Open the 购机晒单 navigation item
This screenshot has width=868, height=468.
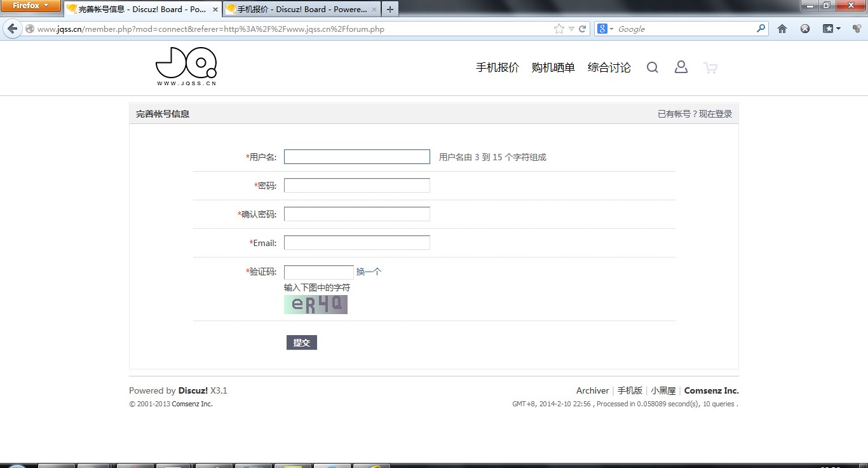[553, 67]
